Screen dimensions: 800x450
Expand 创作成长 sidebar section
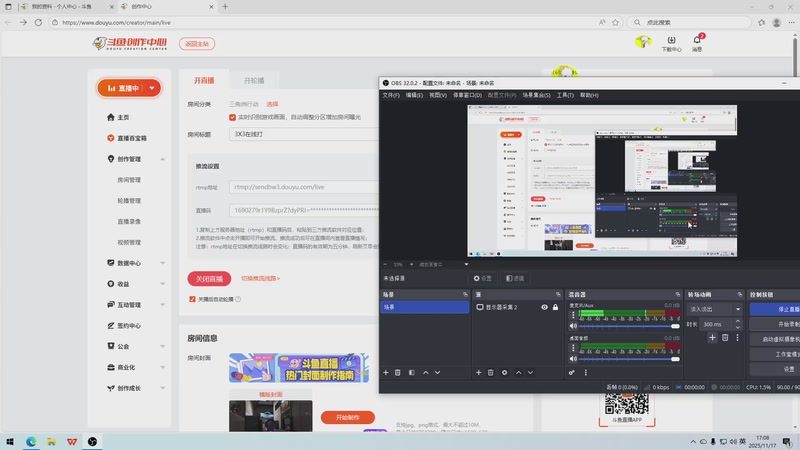tap(163, 388)
